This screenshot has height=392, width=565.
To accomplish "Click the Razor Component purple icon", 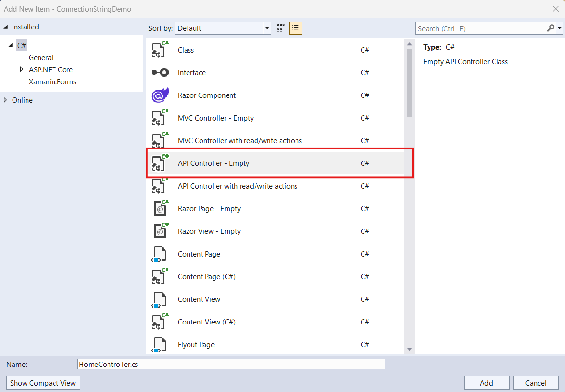I will 160,95.
